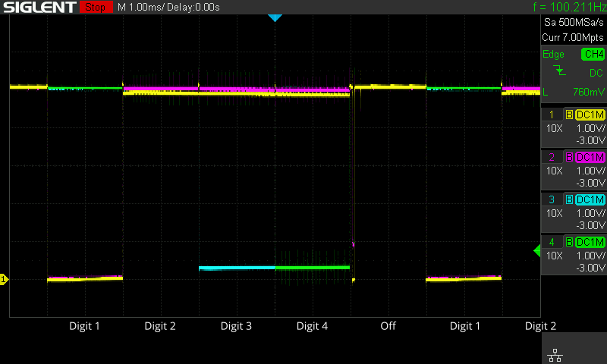
Task: Click channel 2 DC1M coupling badge
Action: [590, 157]
